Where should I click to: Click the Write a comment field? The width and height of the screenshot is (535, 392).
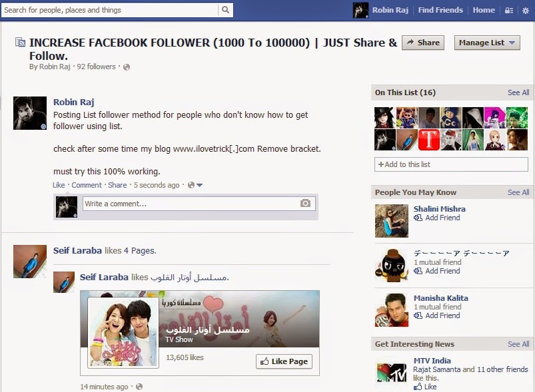pyautogui.click(x=199, y=204)
